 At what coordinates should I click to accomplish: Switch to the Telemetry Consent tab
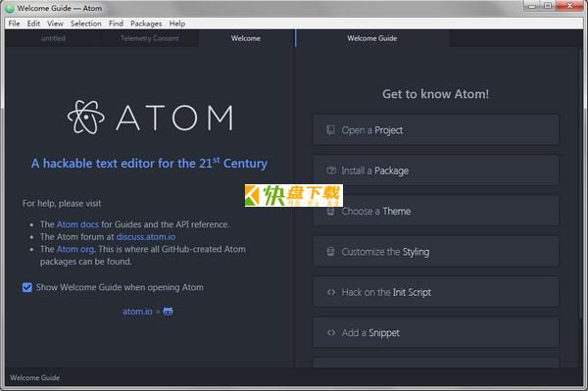[x=150, y=38]
